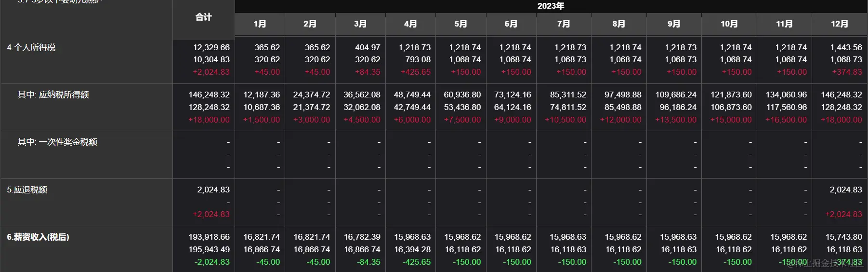
Task: Click the 5月 column header
Action: click(460, 24)
